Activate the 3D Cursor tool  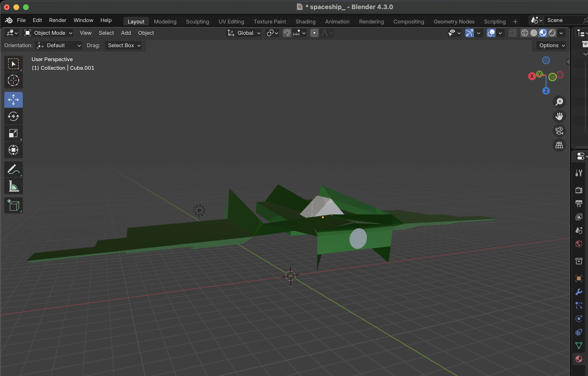click(13, 80)
